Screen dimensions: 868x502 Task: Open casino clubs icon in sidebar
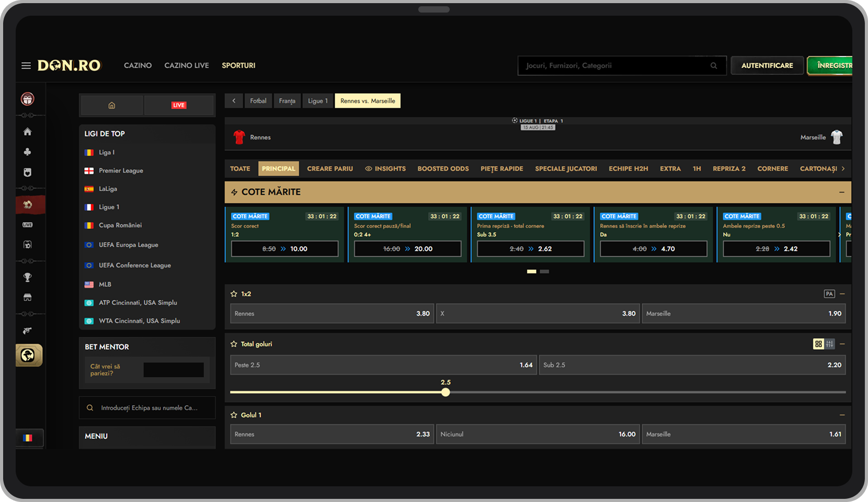tap(28, 152)
